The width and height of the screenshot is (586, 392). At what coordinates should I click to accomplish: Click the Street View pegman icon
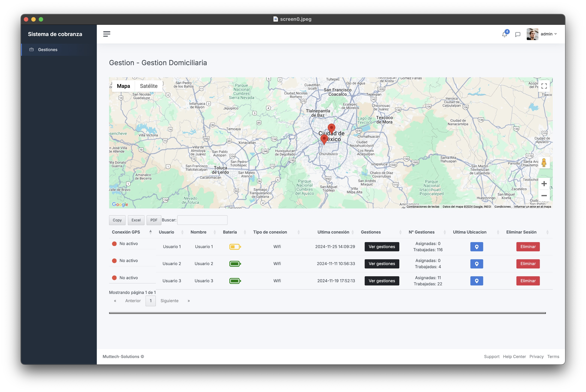click(544, 163)
